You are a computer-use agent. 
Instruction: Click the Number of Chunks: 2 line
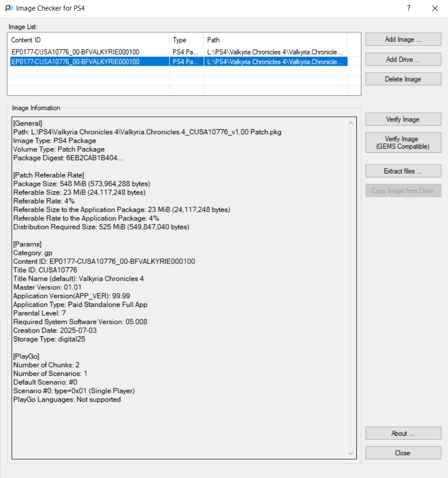47,365
